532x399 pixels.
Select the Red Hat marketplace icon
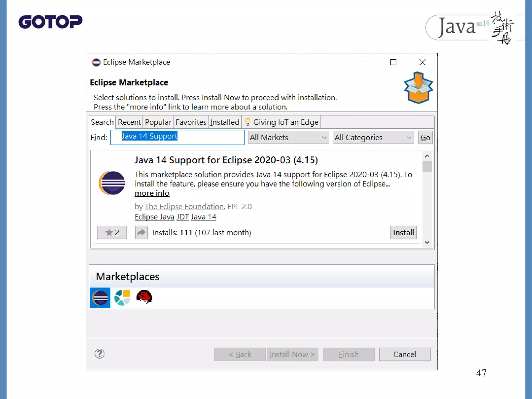[144, 297]
